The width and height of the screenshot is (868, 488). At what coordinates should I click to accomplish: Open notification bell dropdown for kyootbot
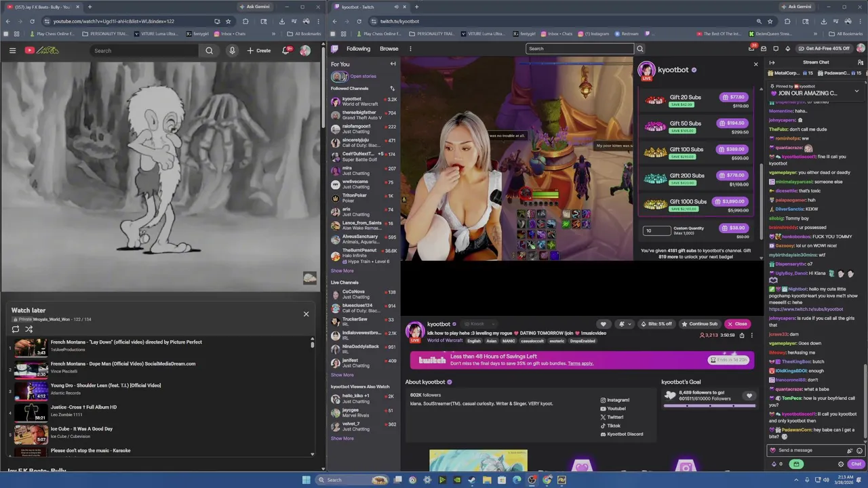click(x=624, y=324)
